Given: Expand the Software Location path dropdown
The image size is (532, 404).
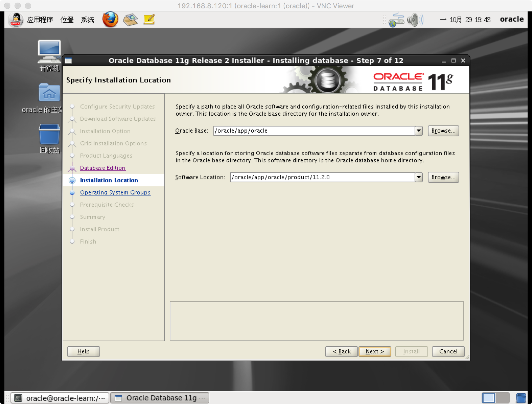Looking at the screenshot, I should click(x=419, y=177).
